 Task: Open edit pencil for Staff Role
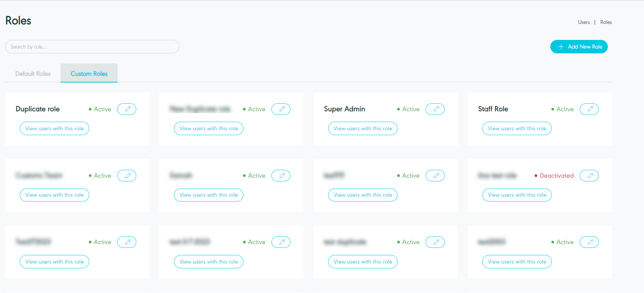[589, 109]
